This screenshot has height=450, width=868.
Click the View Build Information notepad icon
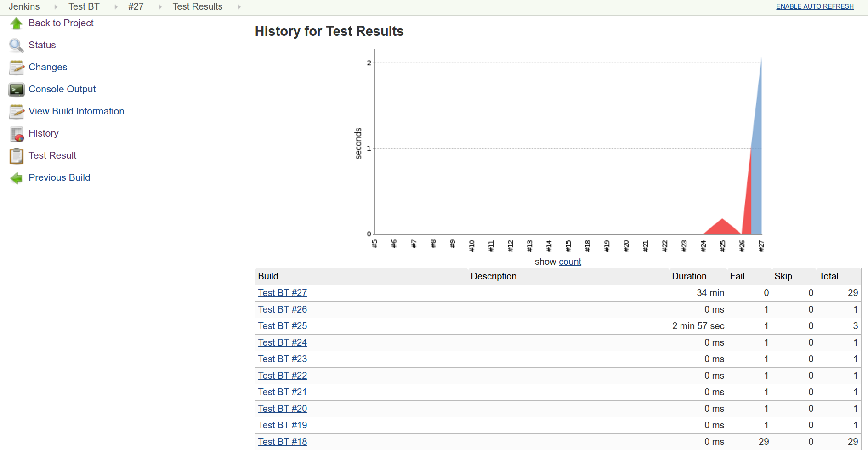16,111
